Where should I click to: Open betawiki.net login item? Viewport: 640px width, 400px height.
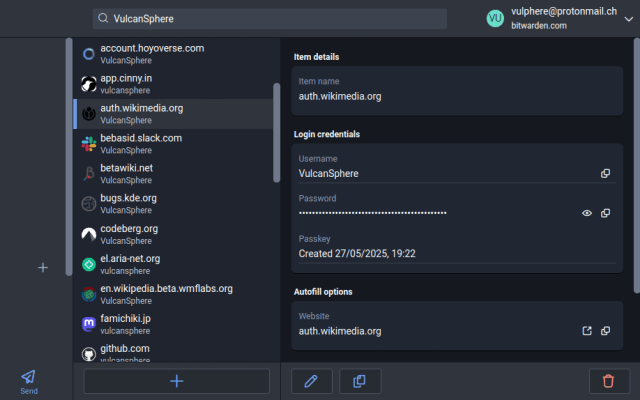(x=173, y=174)
